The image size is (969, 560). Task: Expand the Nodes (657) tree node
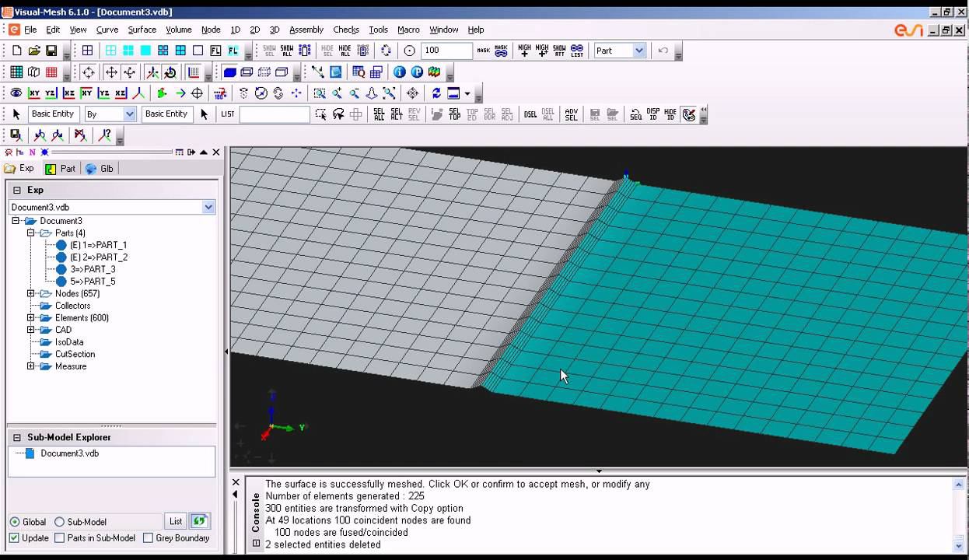(31, 294)
